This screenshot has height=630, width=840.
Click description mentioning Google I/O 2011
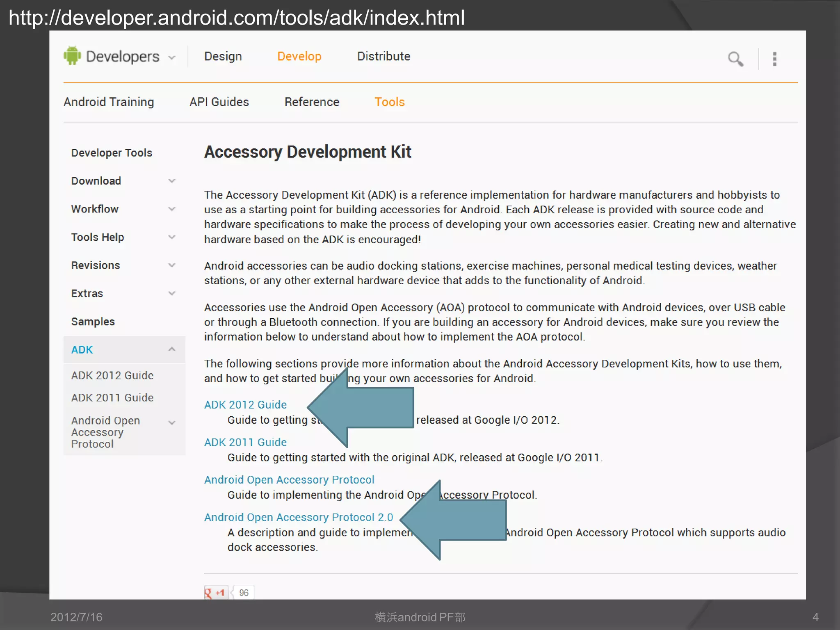[x=415, y=457]
